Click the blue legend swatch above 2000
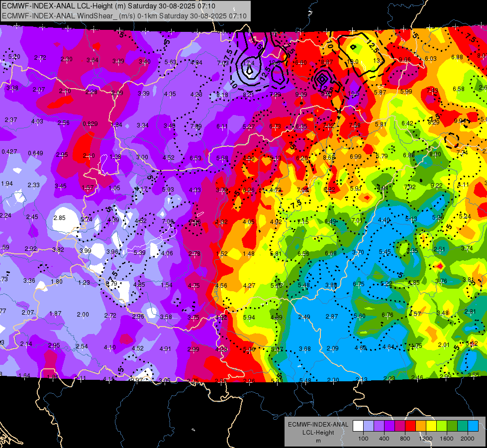The height and width of the screenshot is (448, 487). click(x=473, y=426)
